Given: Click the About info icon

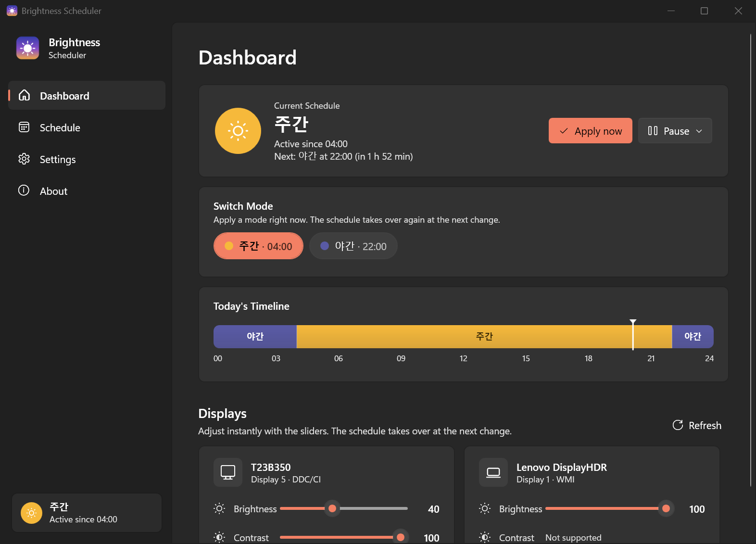Looking at the screenshot, I should [x=24, y=190].
